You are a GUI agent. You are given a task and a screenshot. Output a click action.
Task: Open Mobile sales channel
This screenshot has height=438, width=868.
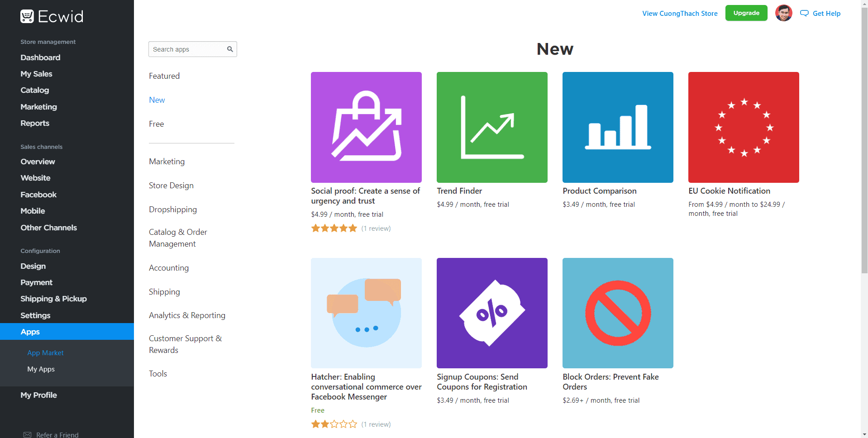(x=33, y=211)
